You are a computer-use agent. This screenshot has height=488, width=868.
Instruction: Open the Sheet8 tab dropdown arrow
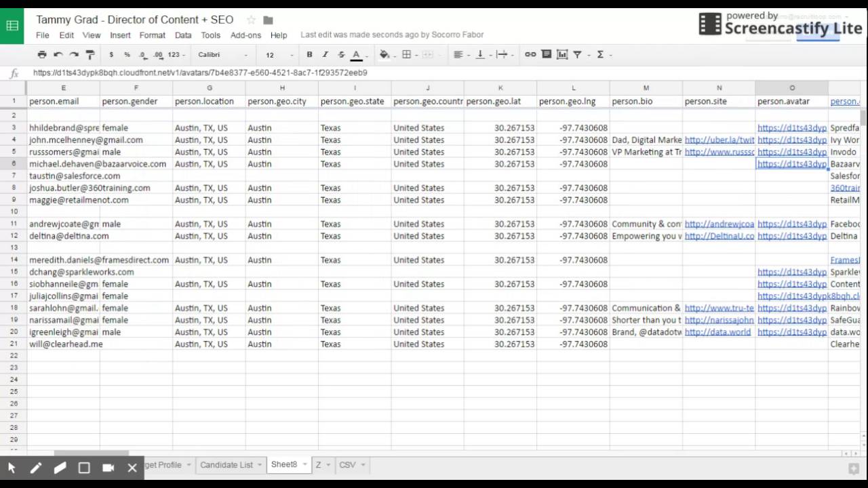point(305,465)
